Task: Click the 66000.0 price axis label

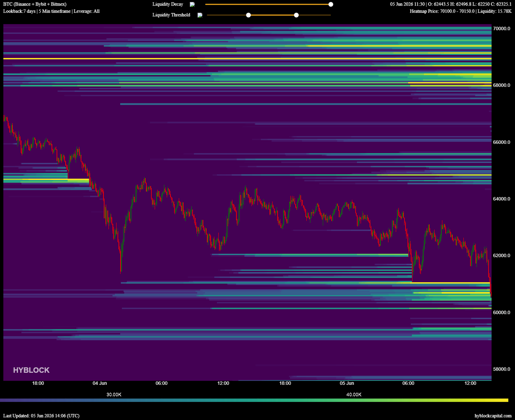Action: [502, 142]
